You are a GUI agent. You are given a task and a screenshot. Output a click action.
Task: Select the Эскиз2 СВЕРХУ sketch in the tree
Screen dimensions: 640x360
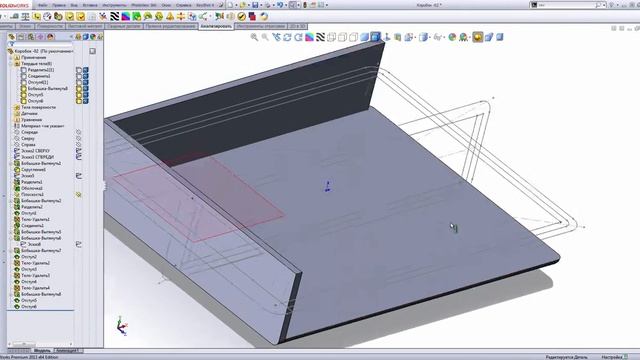34,151
